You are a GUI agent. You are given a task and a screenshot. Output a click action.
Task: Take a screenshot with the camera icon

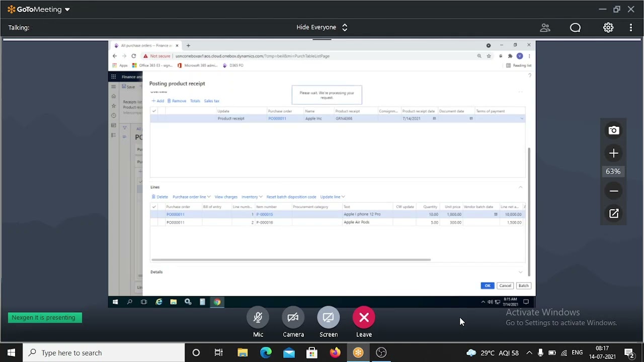pos(613,131)
